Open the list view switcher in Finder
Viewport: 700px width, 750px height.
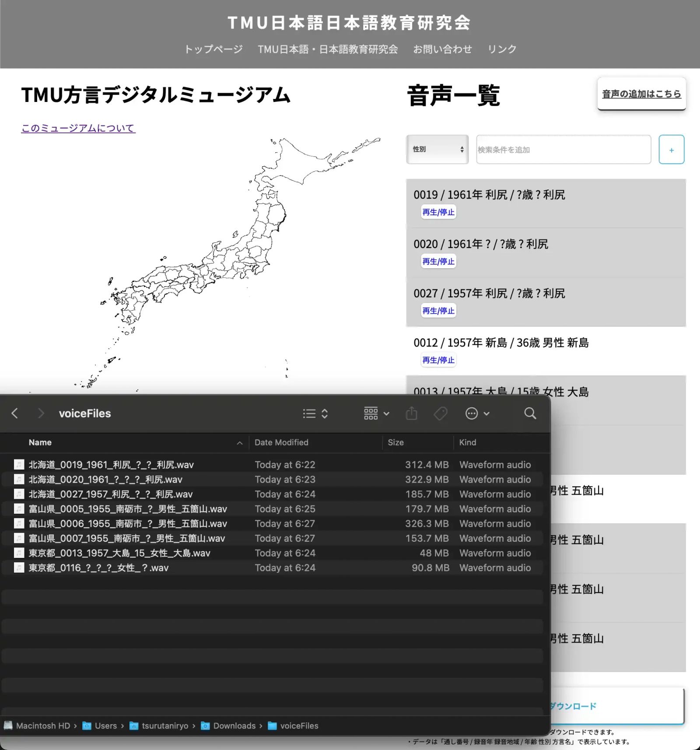tap(315, 414)
